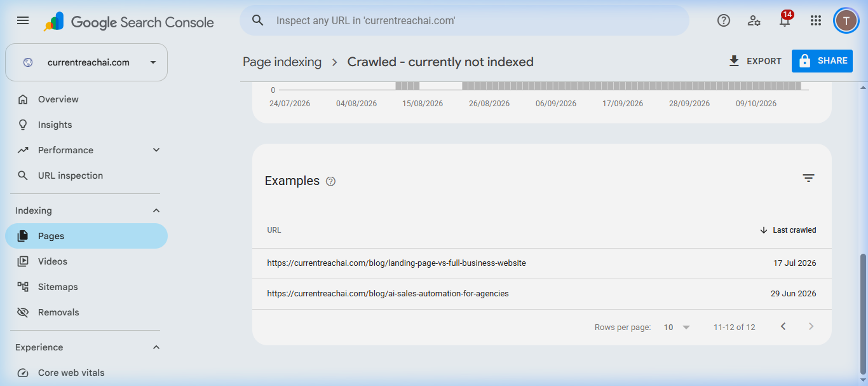Viewport: 868px width, 386px height.
Task: Open the Removals page
Action: pyautogui.click(x=86, y=312)
